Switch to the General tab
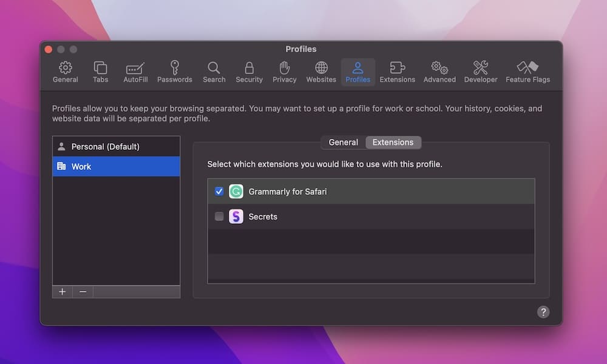This screenshot has width=607, height=364. [x=343, y=142]
